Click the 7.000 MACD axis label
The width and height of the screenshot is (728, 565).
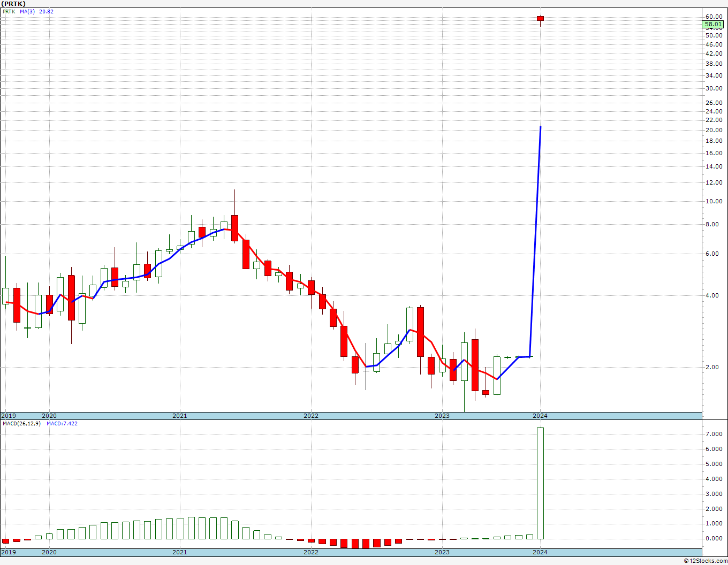click(x=714, y=434)
